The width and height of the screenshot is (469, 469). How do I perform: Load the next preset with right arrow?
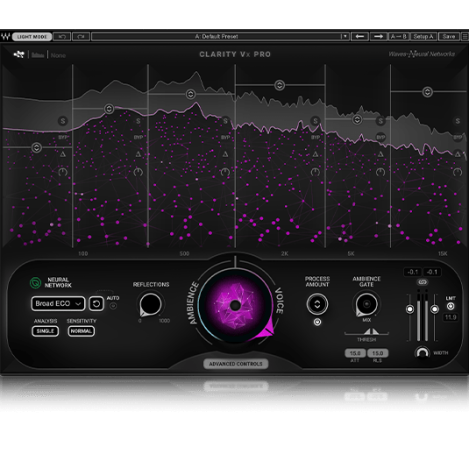(x=378, y=36)
